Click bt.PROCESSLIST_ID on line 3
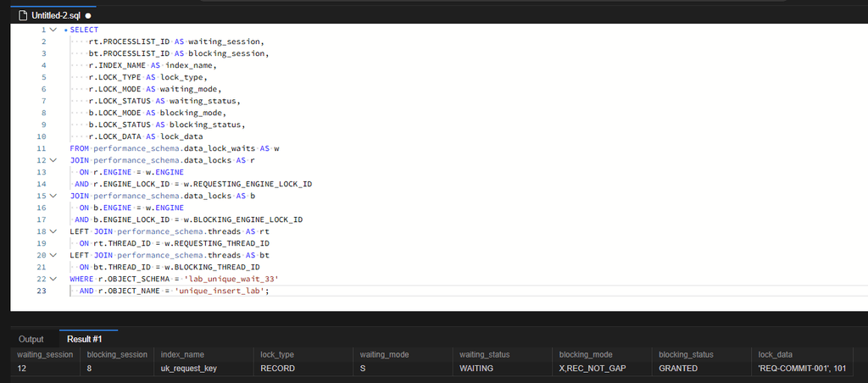This screenshot has width=868, height=383. tap(129, 53)
